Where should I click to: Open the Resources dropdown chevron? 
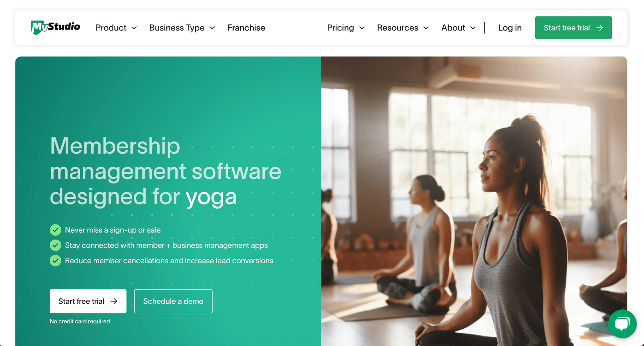point(426,28)
